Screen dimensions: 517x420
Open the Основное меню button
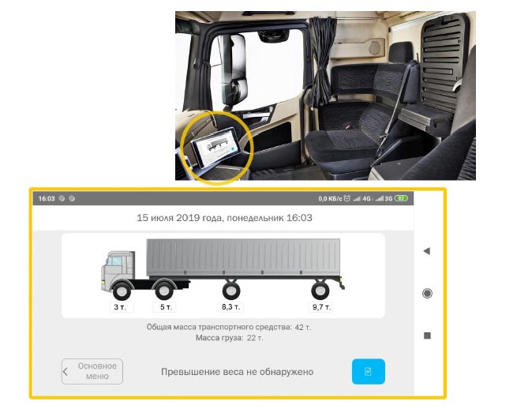click(92, 371)
